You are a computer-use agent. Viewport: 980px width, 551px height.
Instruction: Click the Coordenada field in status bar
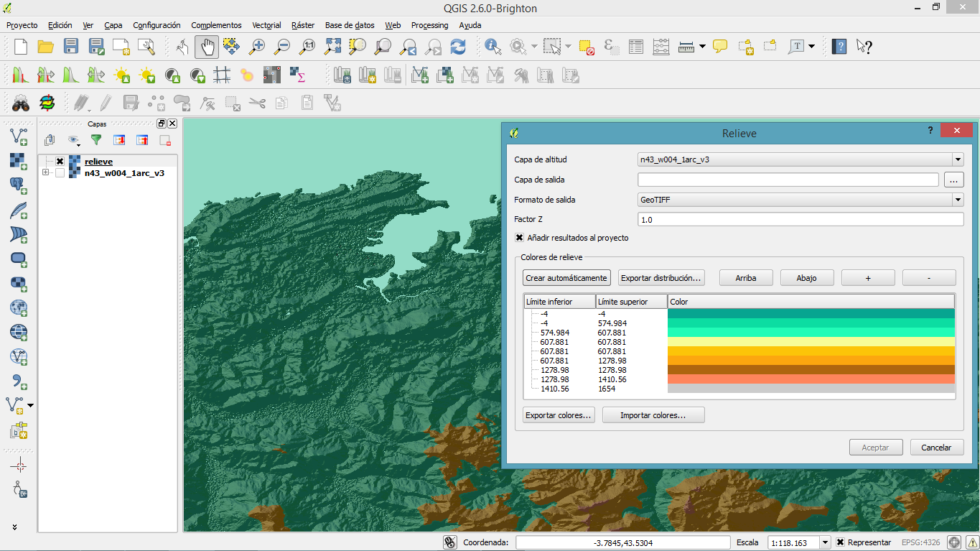[x=623, y=543]
